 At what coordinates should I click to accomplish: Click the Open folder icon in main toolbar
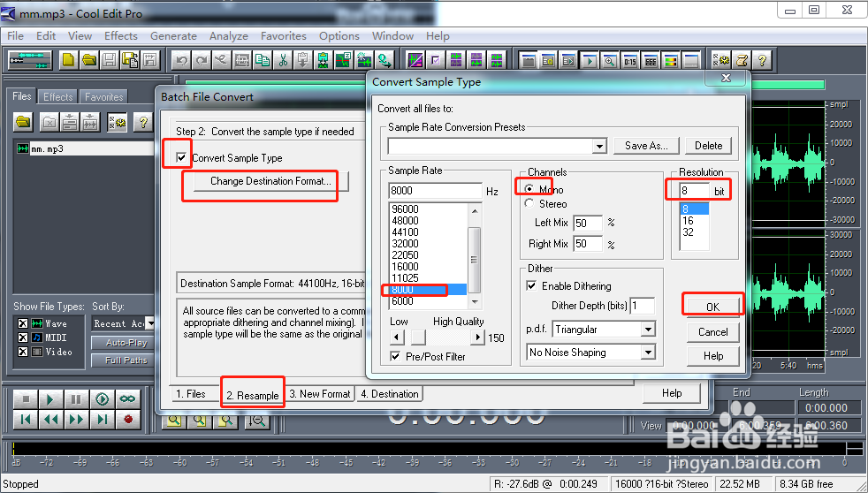89,60
